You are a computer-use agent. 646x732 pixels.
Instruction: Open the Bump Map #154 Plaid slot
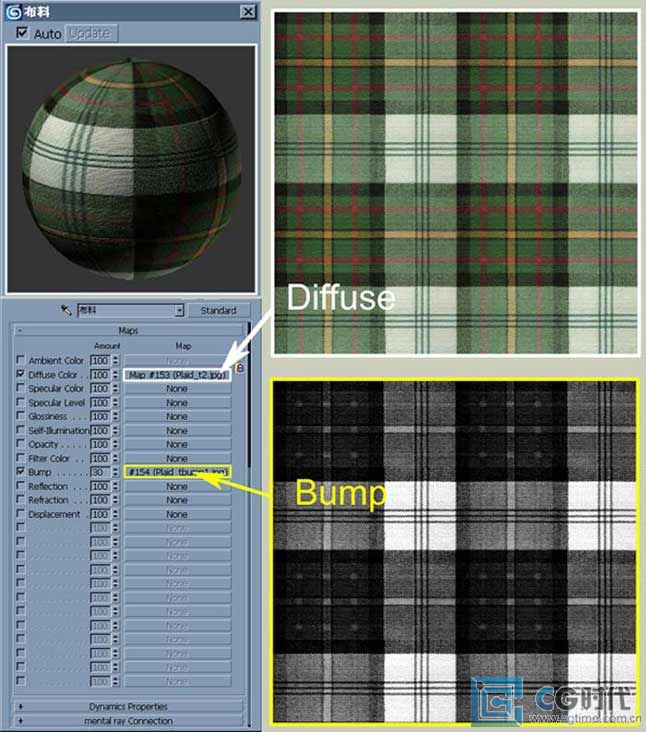(177, 472)
